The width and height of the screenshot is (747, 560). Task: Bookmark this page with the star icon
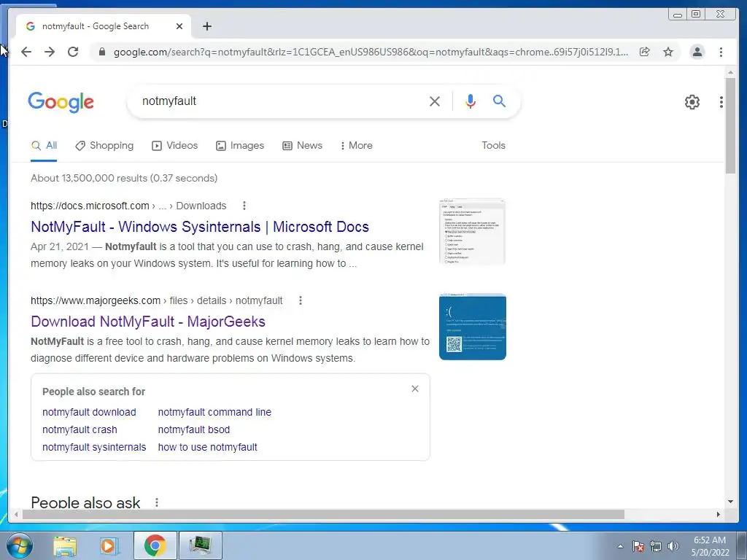pyautogui.click(x=668, y=52)
